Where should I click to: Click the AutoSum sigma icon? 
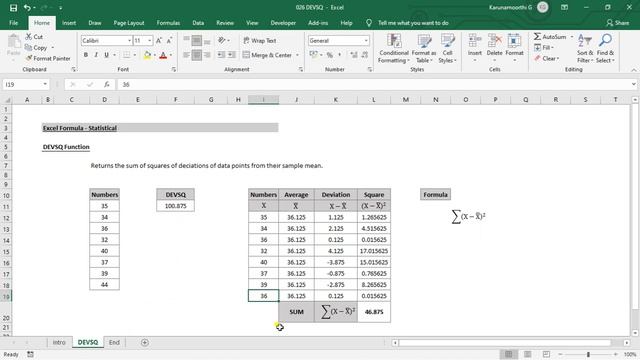537,37
